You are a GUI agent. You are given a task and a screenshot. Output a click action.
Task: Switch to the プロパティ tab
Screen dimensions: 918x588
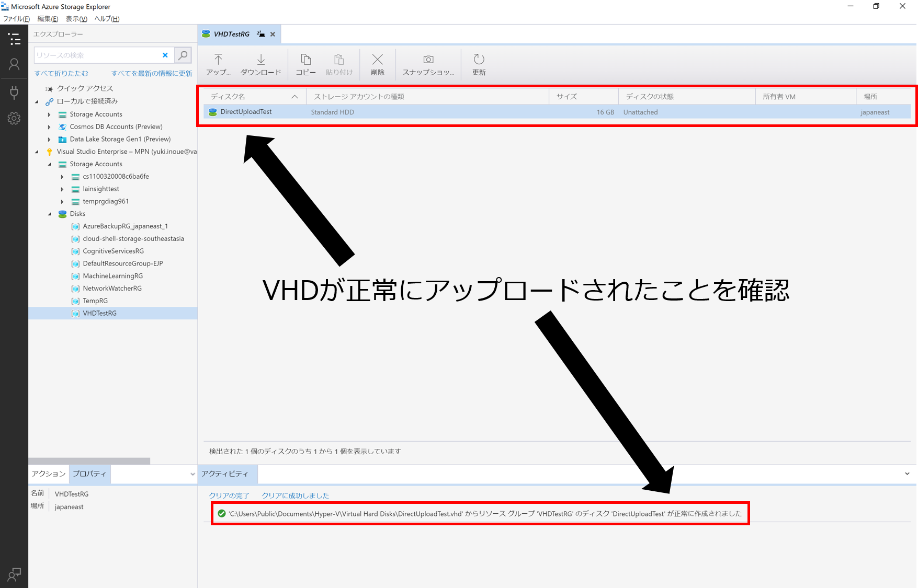[89, 474]
